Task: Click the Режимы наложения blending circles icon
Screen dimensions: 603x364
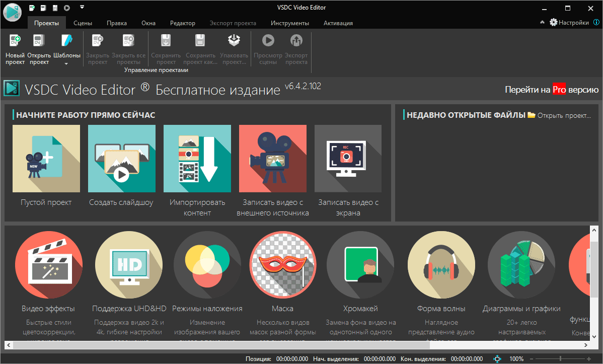Action: coord(207,265)
